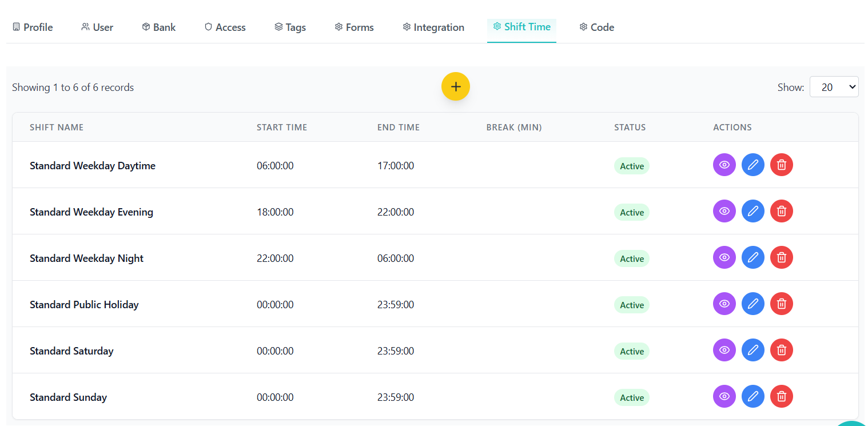The image size is (868, 426).
Task: Delete the Standard Weekday Evening shift
Action: (781, 212)
